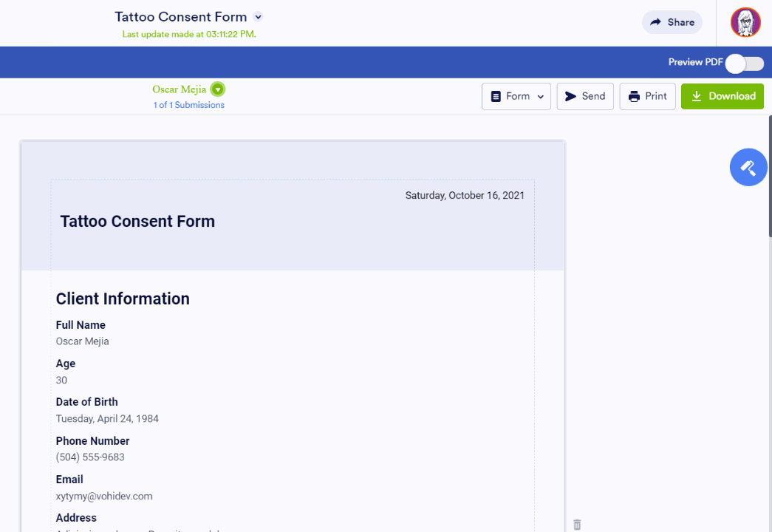The width and height of the screenshot is (772, 532).
Task: Click the trash delete icon
Action: (577, 525)
